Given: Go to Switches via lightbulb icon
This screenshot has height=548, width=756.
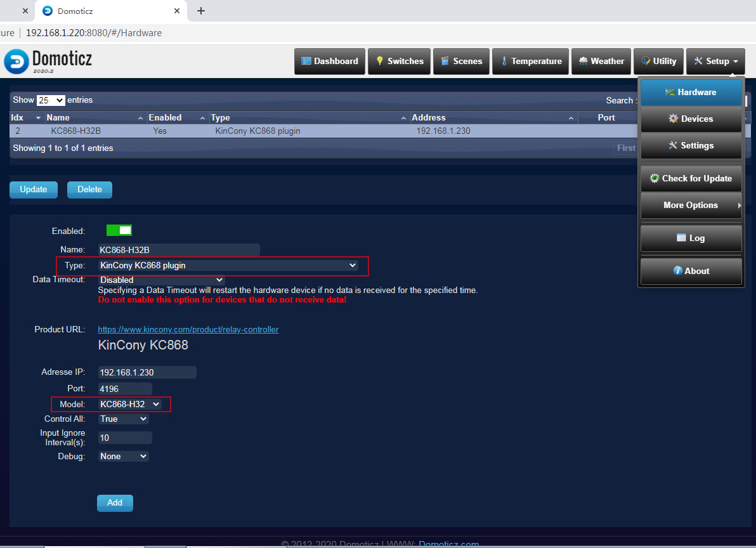Looking at the screenshot, I should point(399,62).
